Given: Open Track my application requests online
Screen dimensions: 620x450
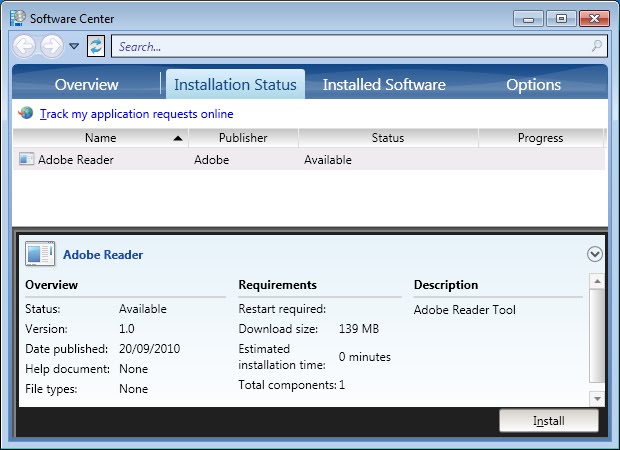Looking at the screenshot, I should (x=136, y=114).
